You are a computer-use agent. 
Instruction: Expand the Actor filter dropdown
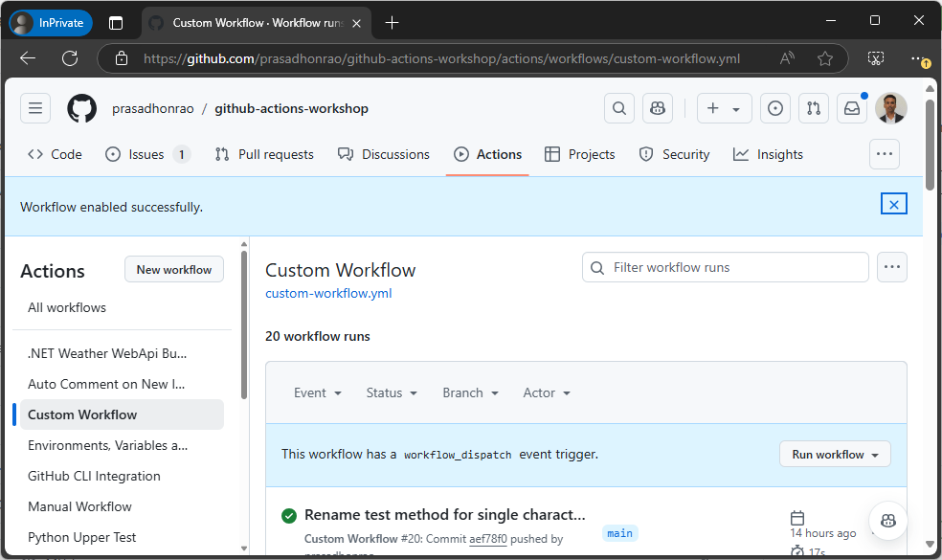pos(547,393)
